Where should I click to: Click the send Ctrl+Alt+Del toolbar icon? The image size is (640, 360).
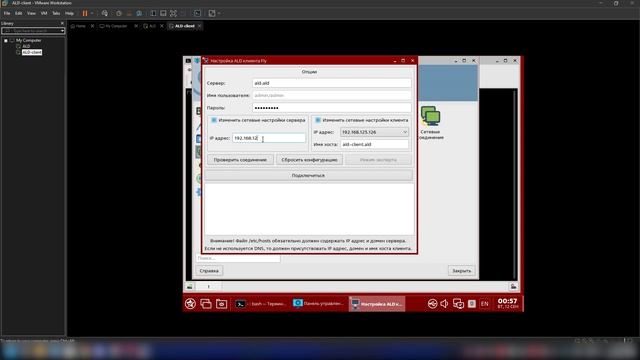pos(105,13)
